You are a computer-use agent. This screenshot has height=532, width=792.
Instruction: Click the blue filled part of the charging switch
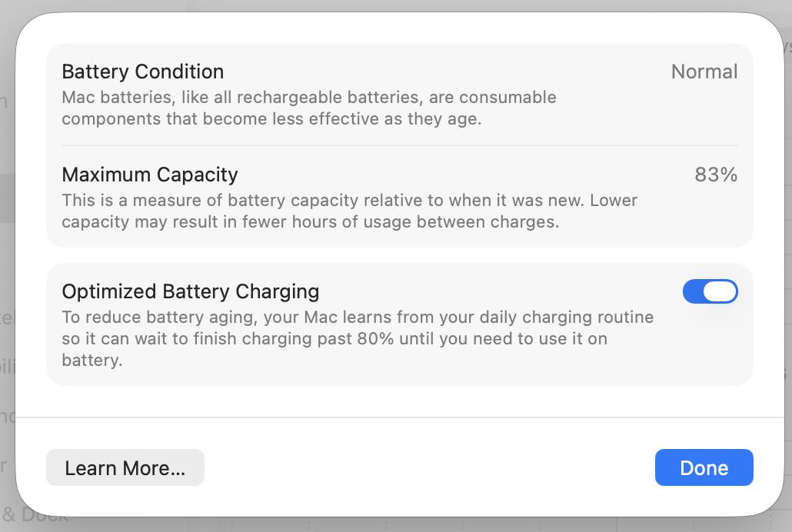coord(693,291)
